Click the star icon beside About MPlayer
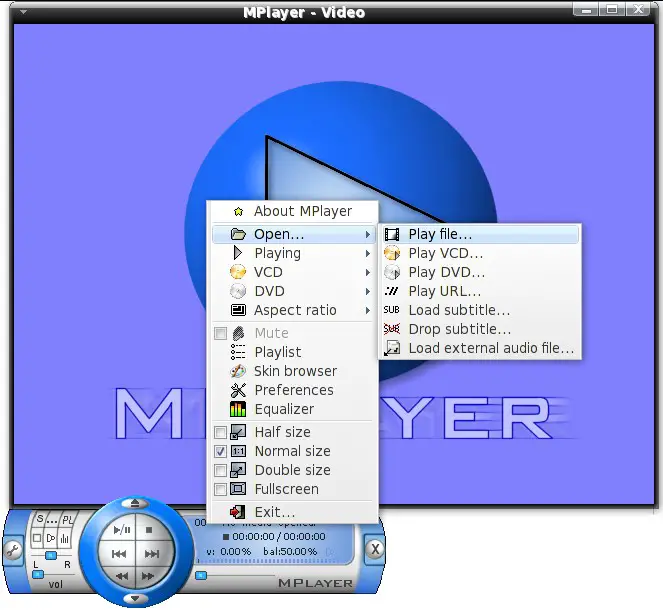The height and width of the screenshot is (610, 663). [238, 211]
